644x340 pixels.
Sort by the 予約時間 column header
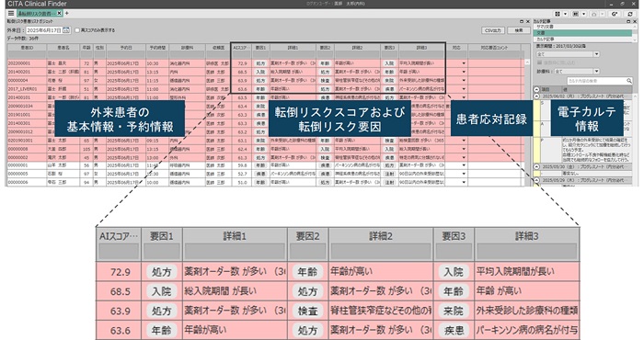point(157,48)
